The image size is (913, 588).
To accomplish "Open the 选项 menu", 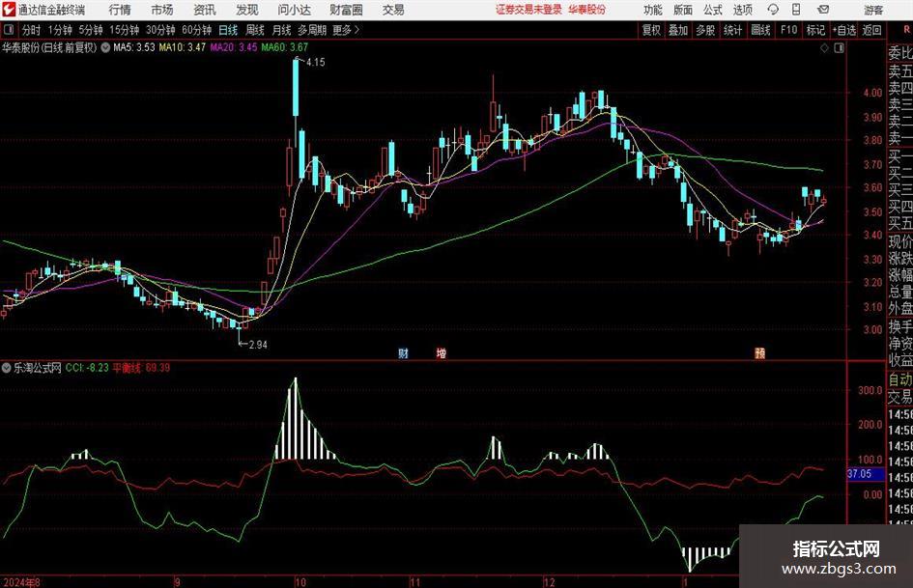I will point(742,10).
